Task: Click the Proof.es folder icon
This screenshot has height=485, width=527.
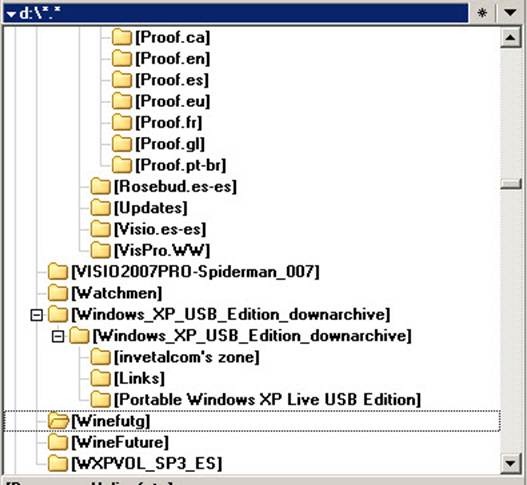Action: click(121, 80)
